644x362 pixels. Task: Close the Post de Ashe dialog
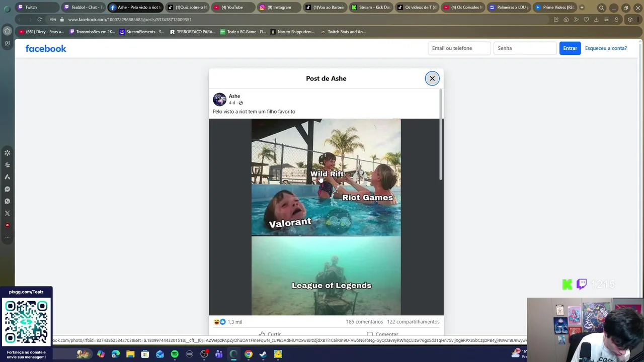point(432,78)
